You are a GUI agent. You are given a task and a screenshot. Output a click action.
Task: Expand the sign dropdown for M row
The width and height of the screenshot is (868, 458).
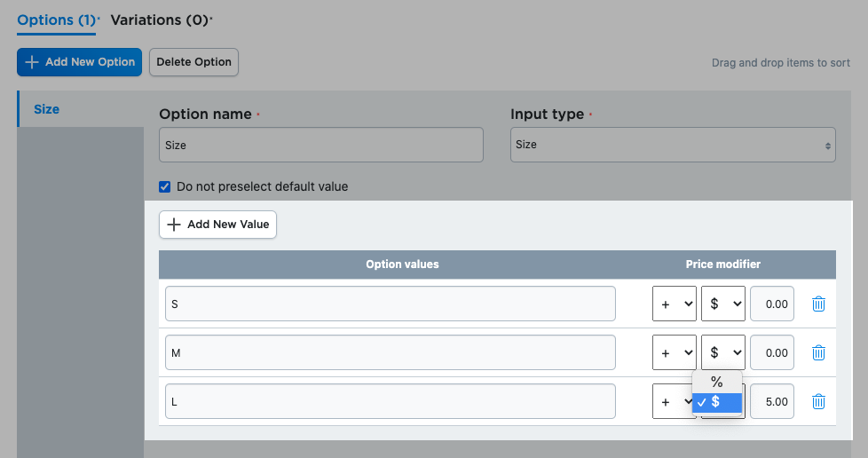coord(674,353)
